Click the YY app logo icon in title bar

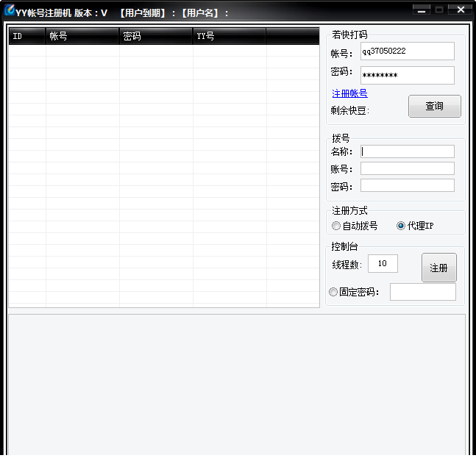10,10
